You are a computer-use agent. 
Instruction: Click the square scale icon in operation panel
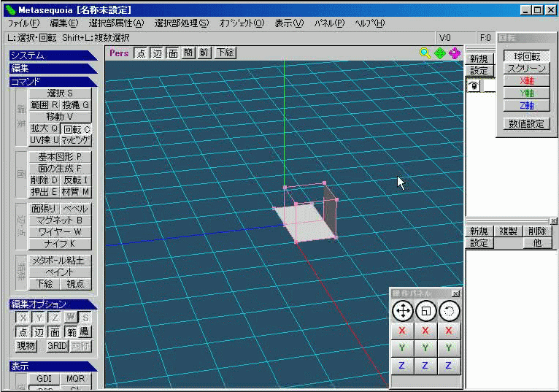click(425, 311)
